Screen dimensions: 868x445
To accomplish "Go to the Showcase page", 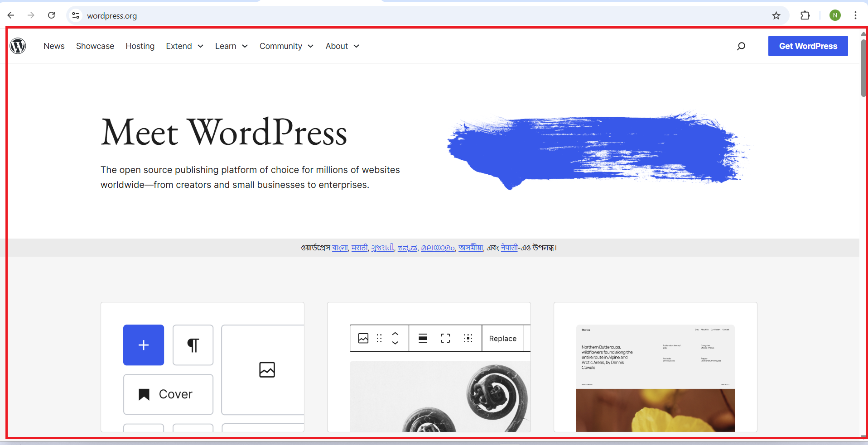I will [95, 46].
